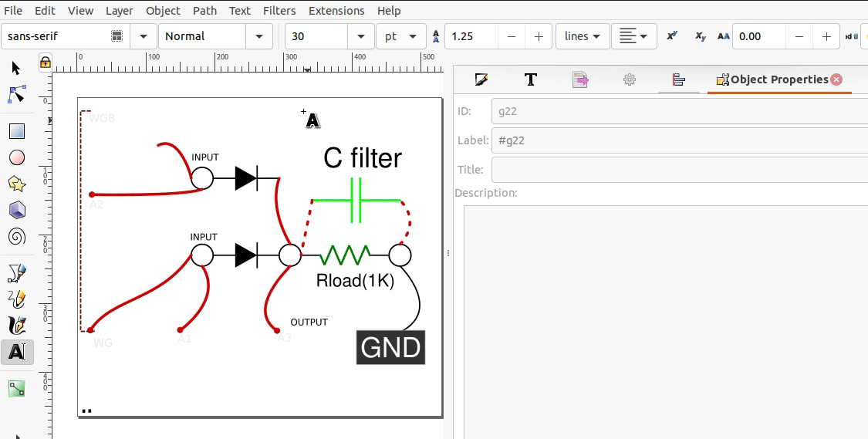The image size is (868, 439).
Task: Toggle superscript text formatting
Action: coord(672,36)
